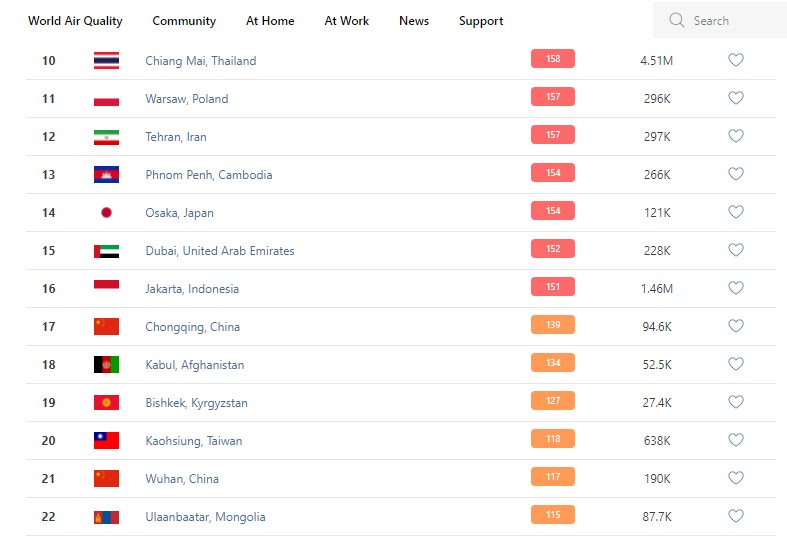Click the heart icon beside Osaka, Japan

click(x=736, y=212)
